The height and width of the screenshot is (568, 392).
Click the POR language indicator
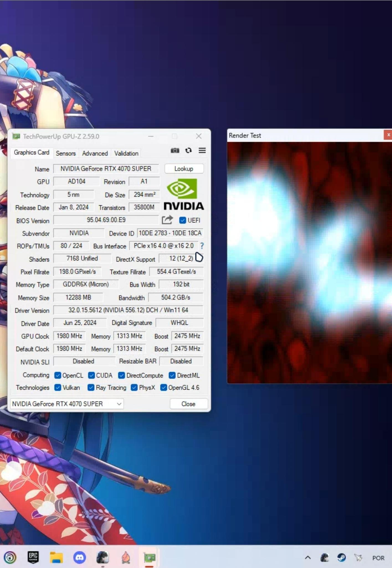[x=378, y=558]
